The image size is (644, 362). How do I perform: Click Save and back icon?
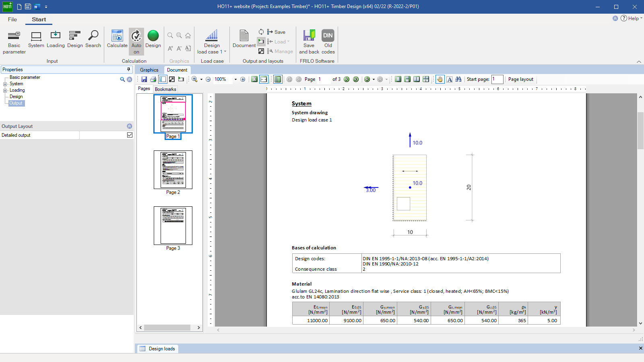pyautogui.click(x=309, y=42)
